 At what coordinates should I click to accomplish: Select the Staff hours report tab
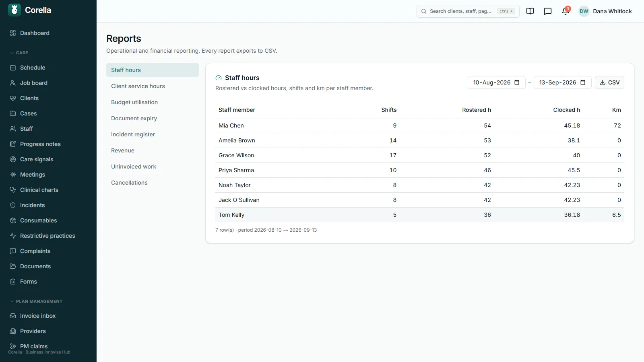153,70
